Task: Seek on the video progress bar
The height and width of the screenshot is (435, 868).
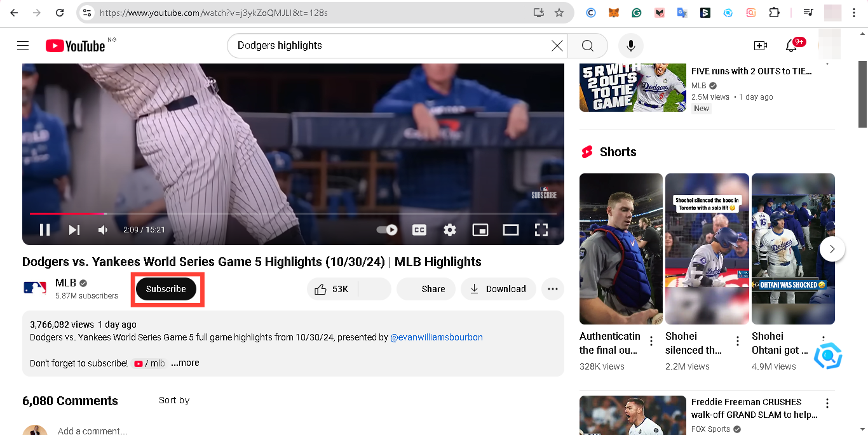Action: coord(293,213)
